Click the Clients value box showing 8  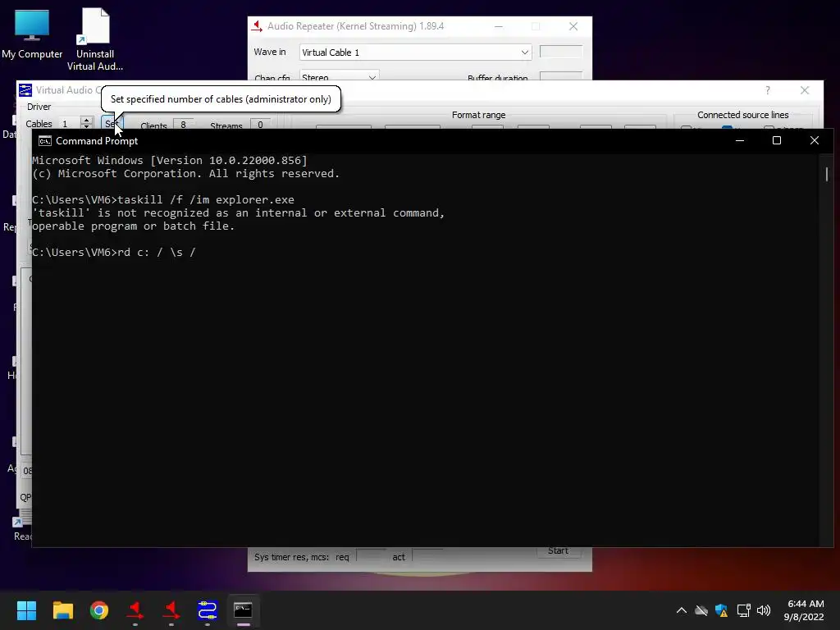pos(183,125)
